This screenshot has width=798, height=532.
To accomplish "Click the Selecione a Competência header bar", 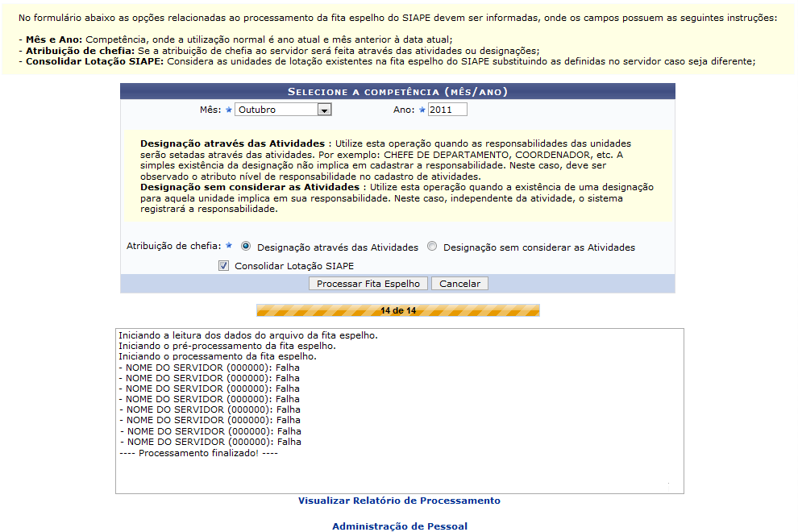I will 397,91.
